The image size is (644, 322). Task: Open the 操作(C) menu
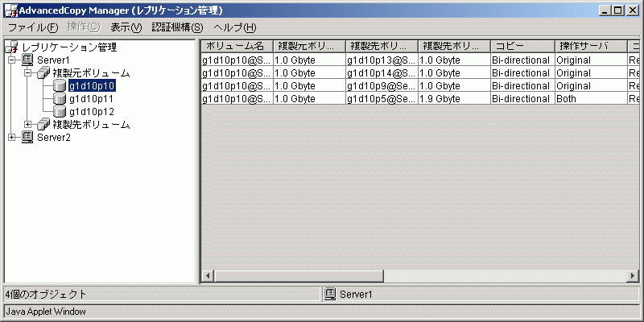pos(84,27)
